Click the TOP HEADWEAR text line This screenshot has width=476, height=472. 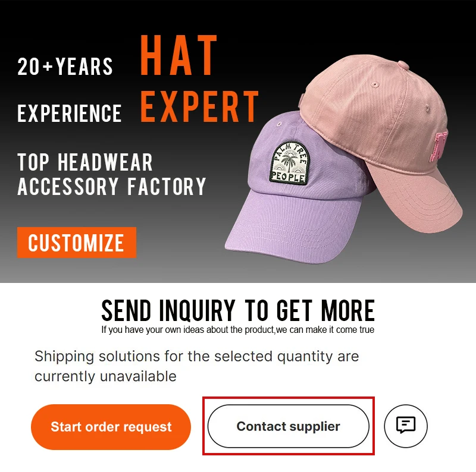pyautogui.click(x=85, y=162)
